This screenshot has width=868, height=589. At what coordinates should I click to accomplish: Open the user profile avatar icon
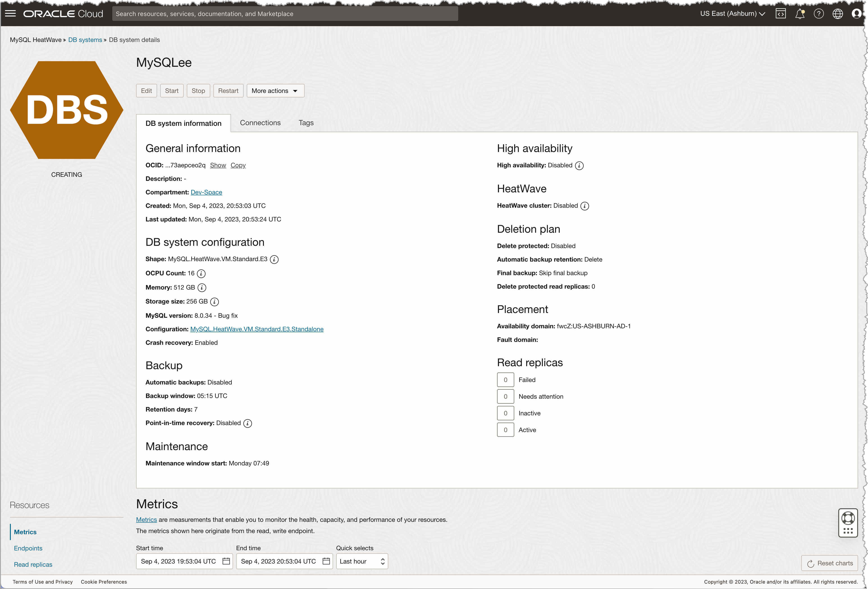tap(857, 14)
